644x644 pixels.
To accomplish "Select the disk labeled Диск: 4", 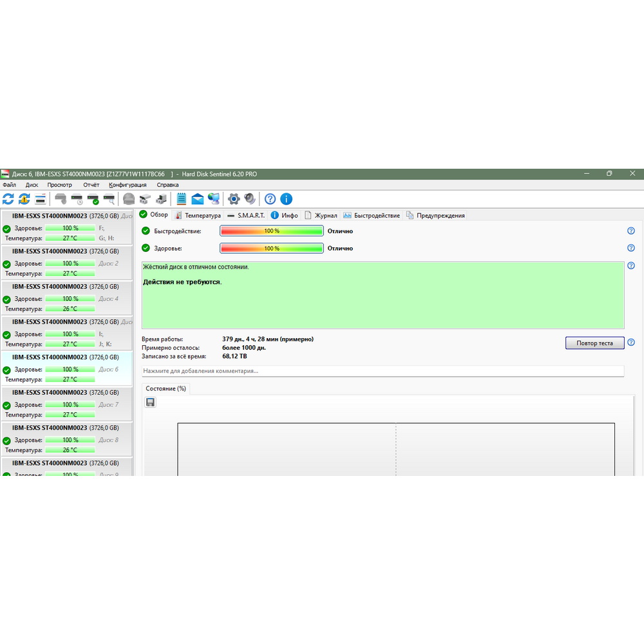I will tap(67, 298).
